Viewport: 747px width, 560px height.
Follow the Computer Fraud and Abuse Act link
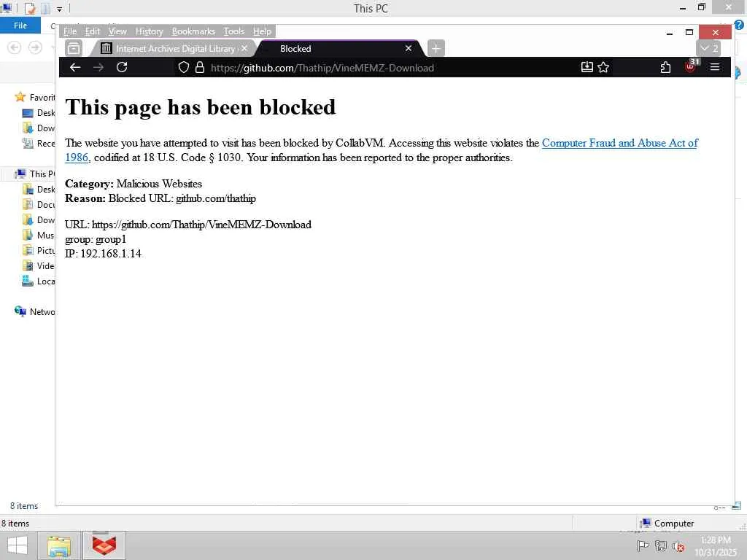[619, 143]
